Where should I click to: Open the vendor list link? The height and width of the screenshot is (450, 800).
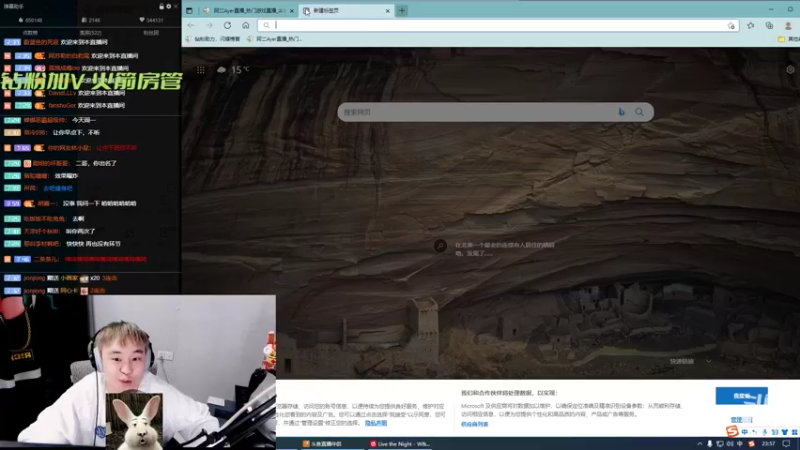474,424
